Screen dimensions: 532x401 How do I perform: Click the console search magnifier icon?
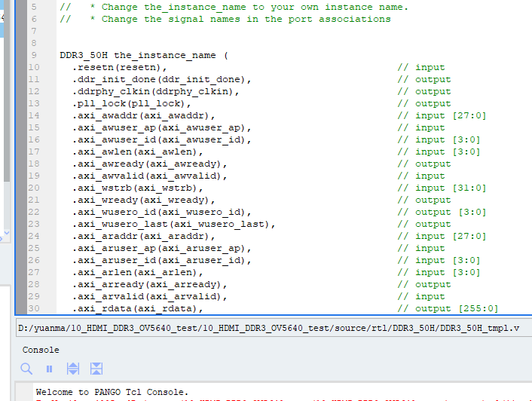click(x=27, y=369)
